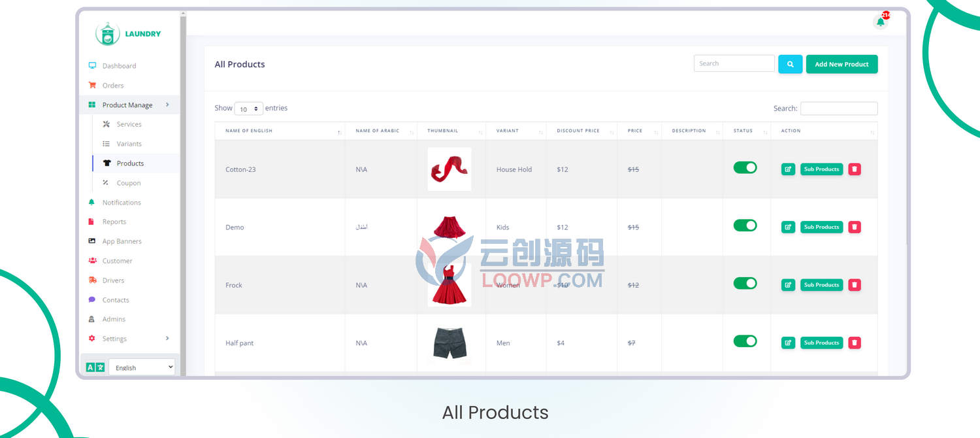Open Sub Products for Half pant

tap(822, 343)
